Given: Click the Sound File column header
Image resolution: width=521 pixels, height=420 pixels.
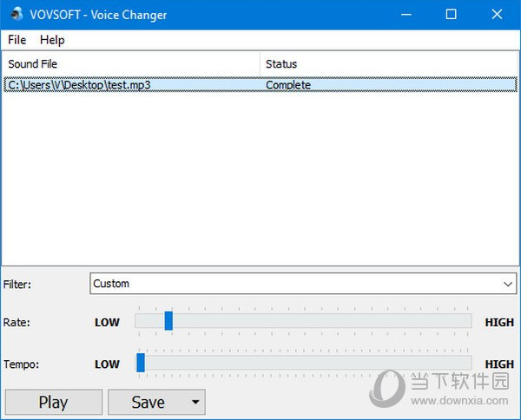Looking at the screenshot, I should [131, 63].
